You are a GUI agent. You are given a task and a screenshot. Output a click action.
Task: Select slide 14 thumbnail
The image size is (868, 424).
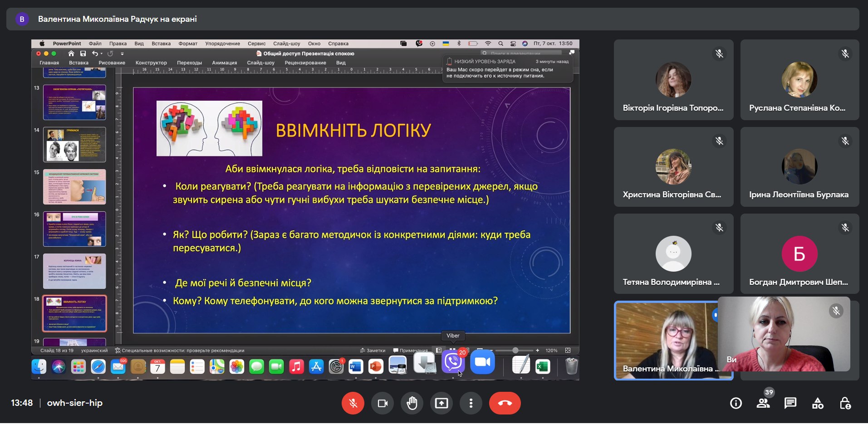point(74,144)
